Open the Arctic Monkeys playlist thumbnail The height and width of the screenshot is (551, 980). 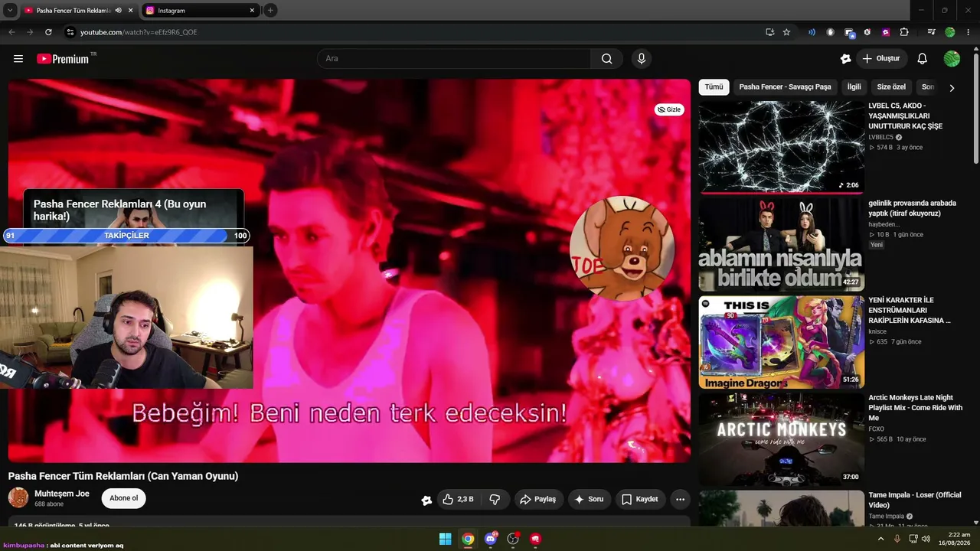click(x=781, y=439)
